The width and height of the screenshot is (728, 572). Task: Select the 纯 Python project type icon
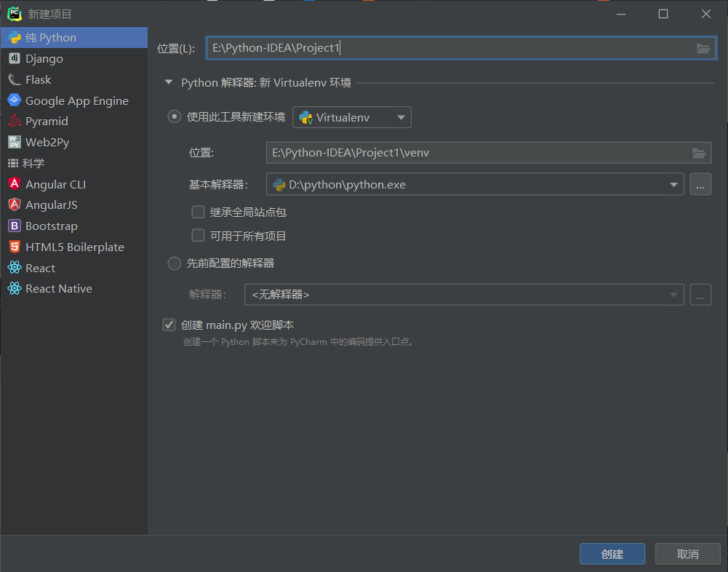click(15, 38)
